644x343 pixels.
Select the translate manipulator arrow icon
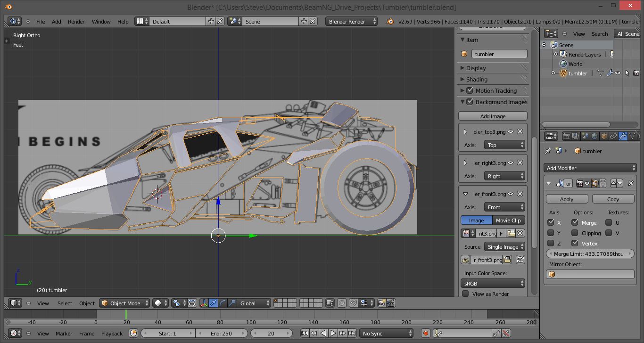click(x=214, y=303)
